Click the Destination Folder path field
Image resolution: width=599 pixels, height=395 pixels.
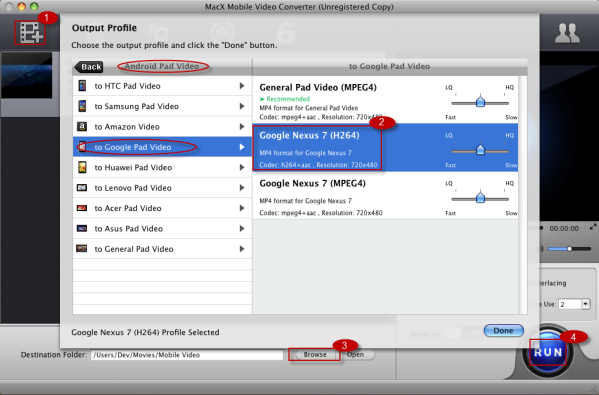[187, 355]
